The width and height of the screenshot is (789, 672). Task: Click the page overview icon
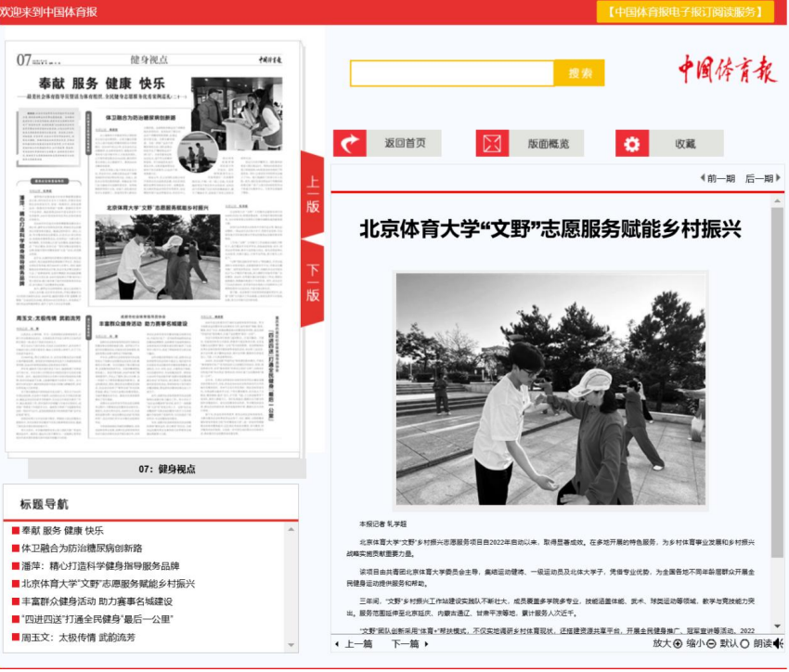(x=492, y=143)
